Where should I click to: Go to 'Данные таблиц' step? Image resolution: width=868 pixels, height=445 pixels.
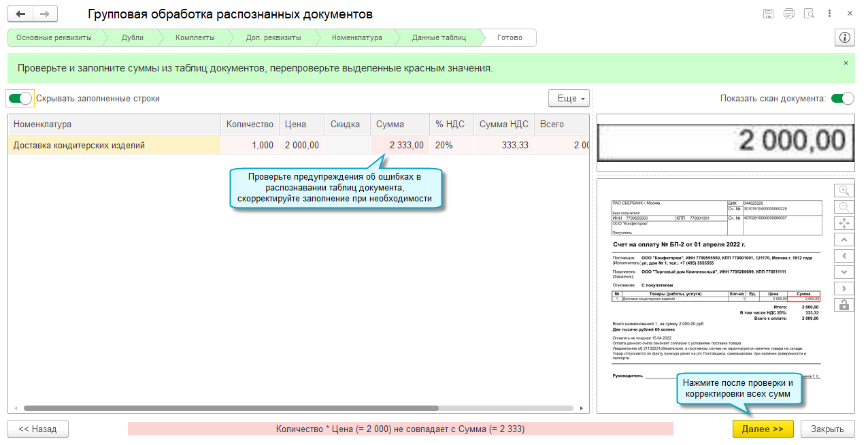[x=439, y=37]
